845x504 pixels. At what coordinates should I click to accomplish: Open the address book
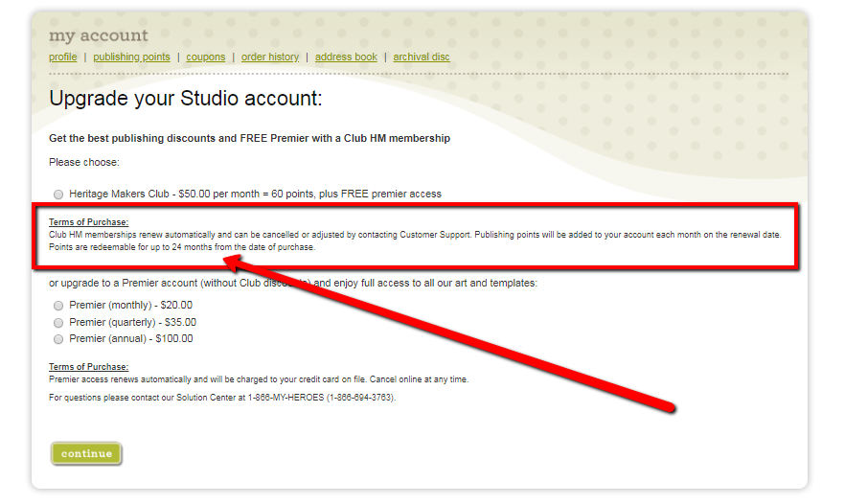[346, 57]
